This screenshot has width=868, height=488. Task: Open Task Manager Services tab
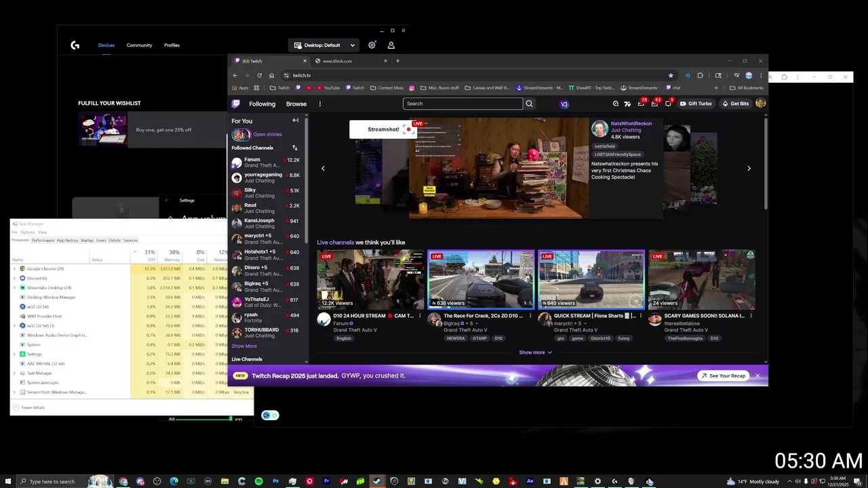coord(130,240)
